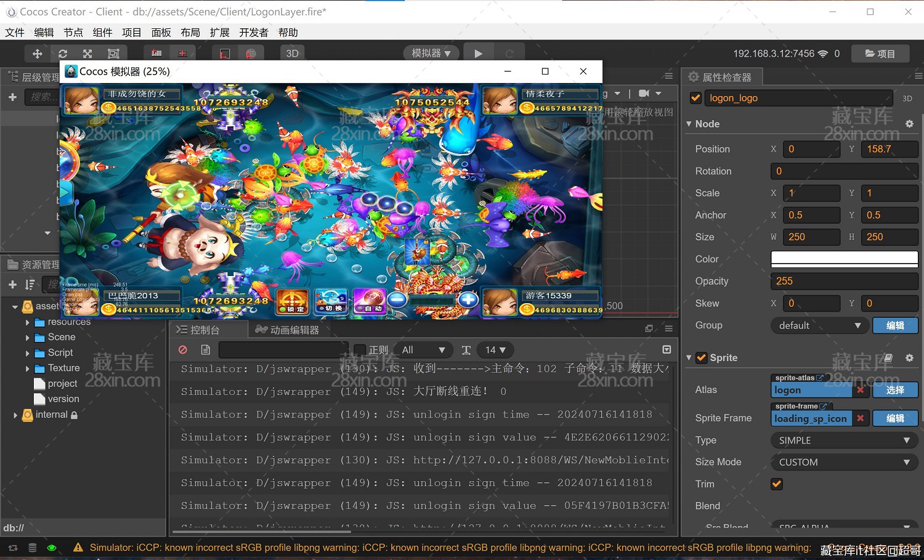
Task: Open the Sprite Type SIMPLE dropdown
Action: tap(844, 440)
